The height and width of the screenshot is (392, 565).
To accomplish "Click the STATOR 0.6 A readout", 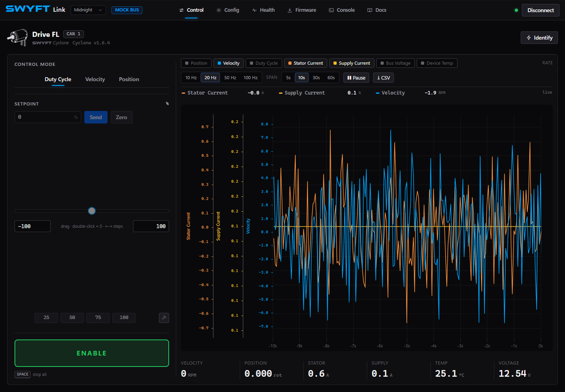I will point(318,370).
